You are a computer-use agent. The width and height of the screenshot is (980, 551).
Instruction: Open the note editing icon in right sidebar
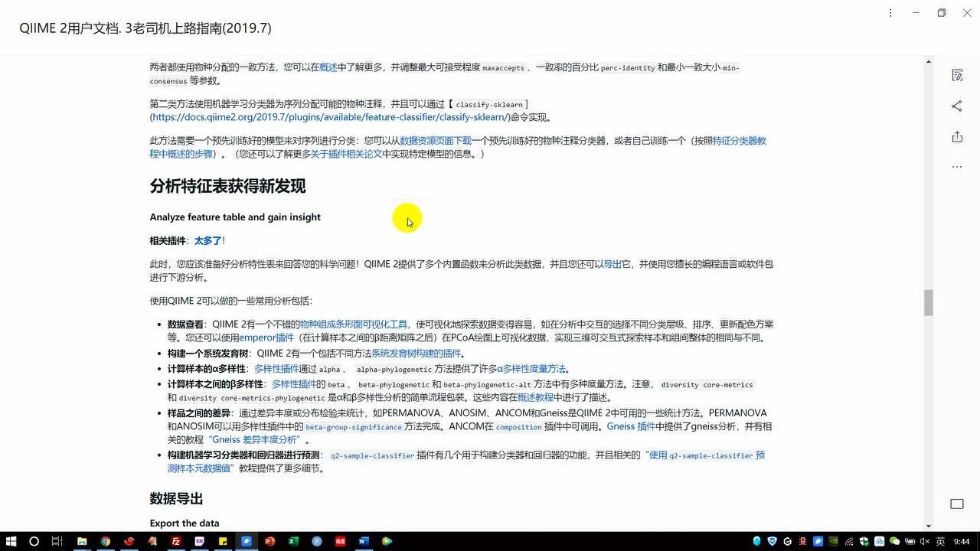point(957,75)
